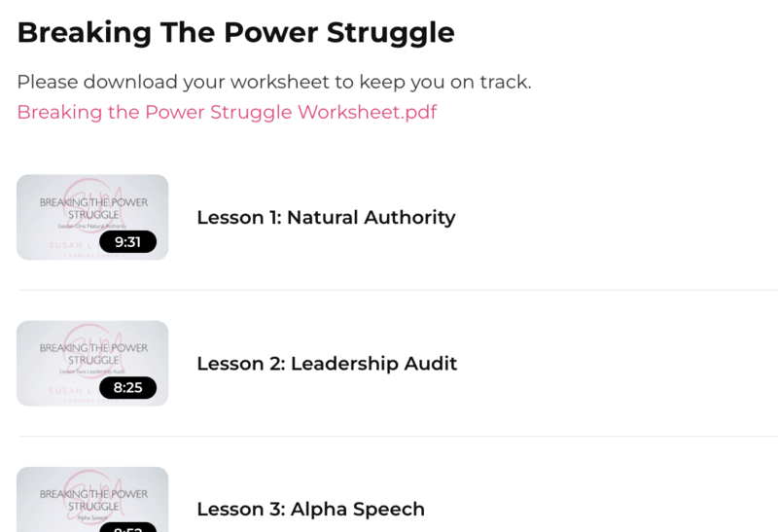Select the Lesson 2: Leadership Audit title
This screenshot has height=532, width=778.
tap(327, 364)
